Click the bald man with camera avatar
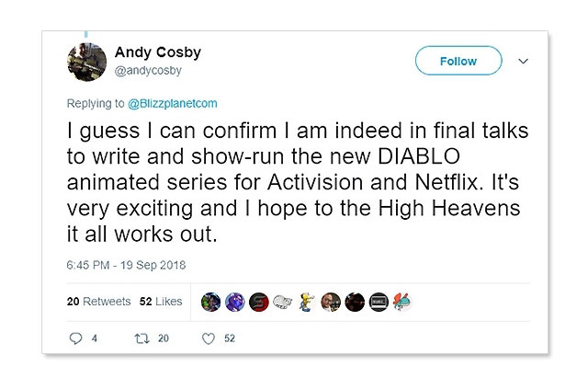The height and width of the screenshot is (389, 588). pyautogui.click(x=331, y=302)
